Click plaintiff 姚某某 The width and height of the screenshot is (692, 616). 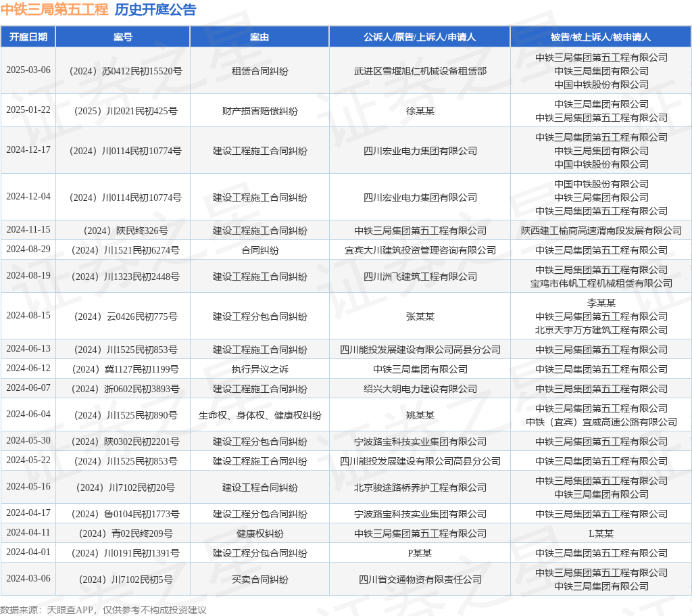[x=420, y=415]
